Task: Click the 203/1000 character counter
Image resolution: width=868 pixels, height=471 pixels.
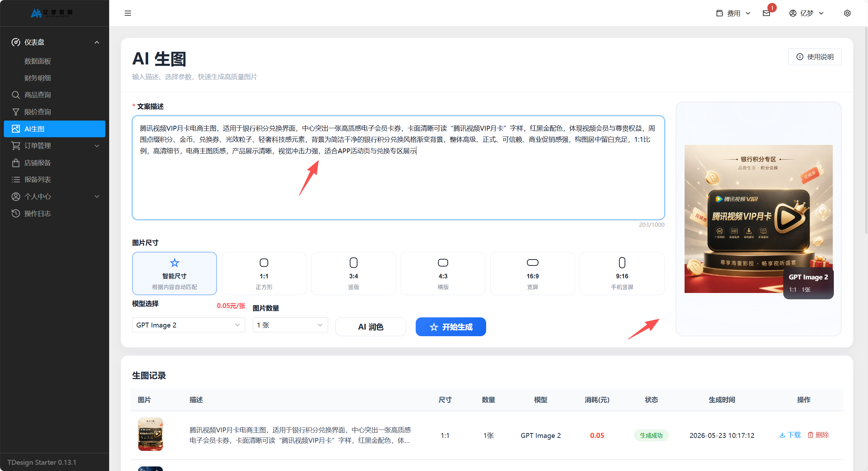Action: 651,225
